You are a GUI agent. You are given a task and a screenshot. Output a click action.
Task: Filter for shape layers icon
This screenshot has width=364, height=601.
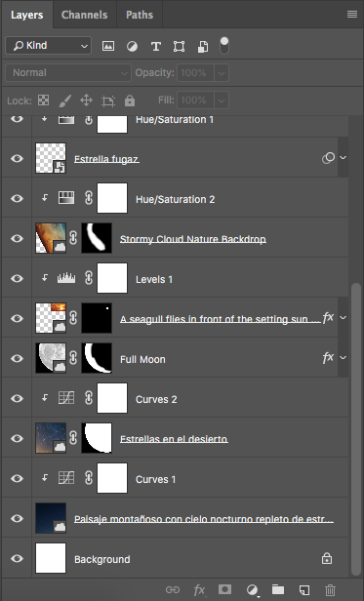[180, 47]
